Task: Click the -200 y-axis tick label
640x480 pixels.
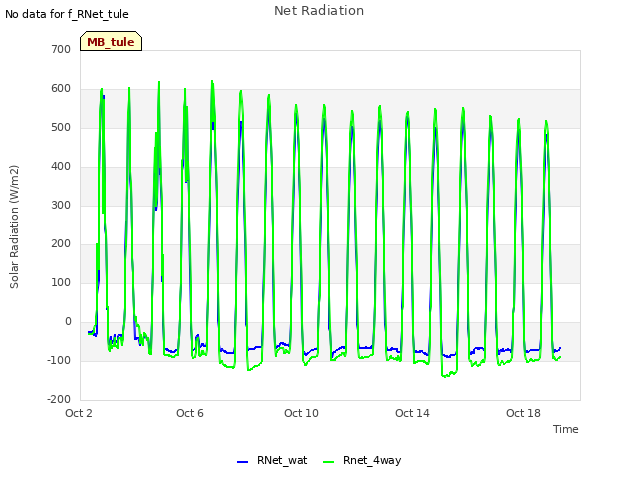Action: point(59,399)
